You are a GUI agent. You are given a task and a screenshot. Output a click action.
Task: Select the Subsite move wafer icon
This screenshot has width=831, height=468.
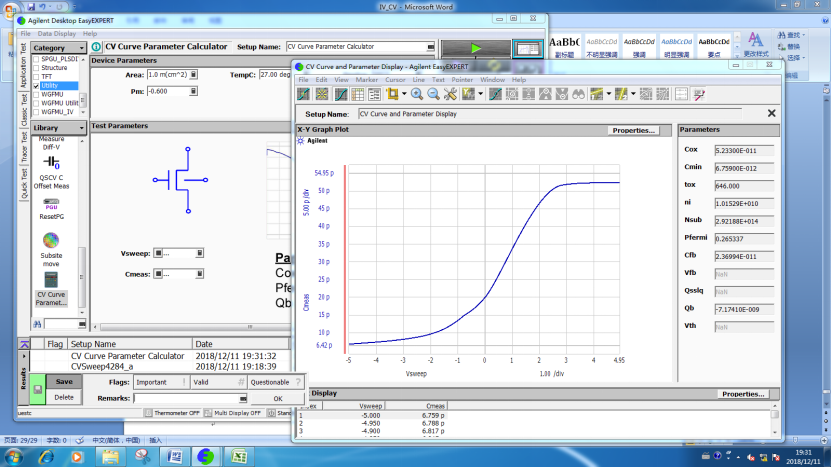[x=51, y=250]
